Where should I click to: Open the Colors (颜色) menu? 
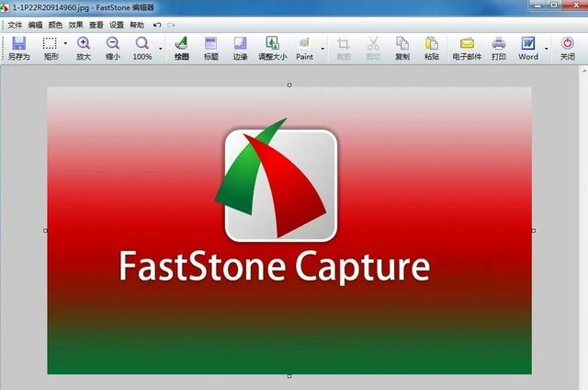point(55,25)
